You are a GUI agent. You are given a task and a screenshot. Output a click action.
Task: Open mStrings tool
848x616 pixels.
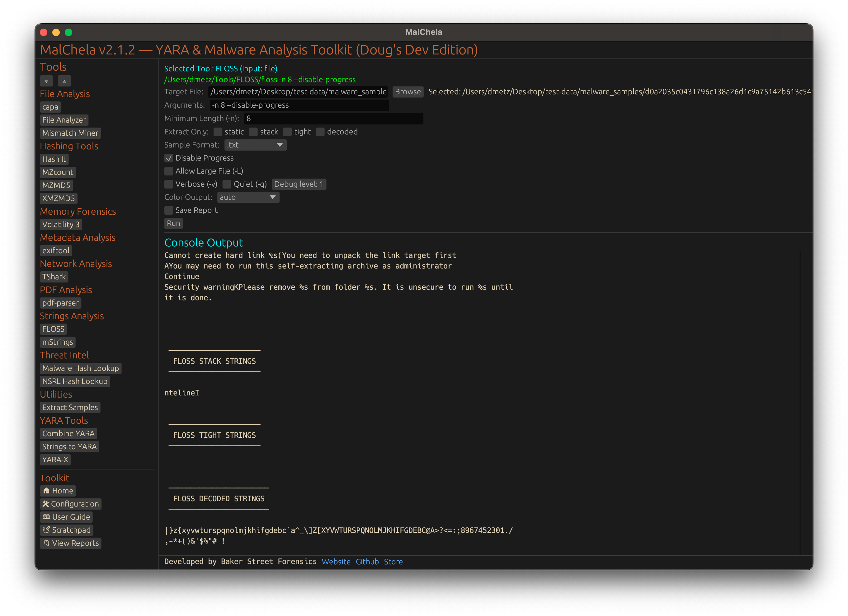point(58,342)
